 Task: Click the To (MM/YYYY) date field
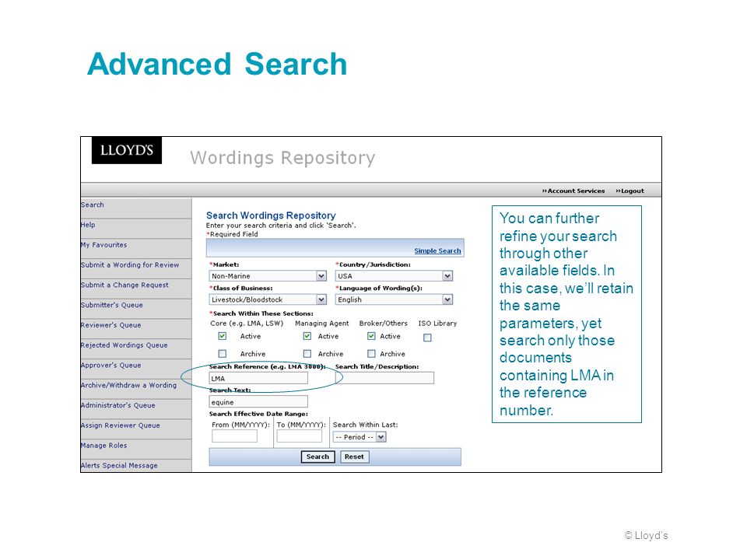tap(300, 436)
